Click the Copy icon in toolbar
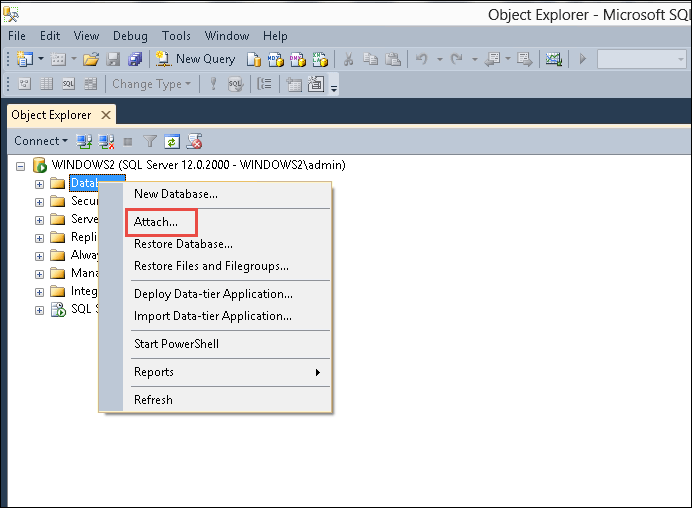The height and width of the screenshot is (508, 692). 371,59
